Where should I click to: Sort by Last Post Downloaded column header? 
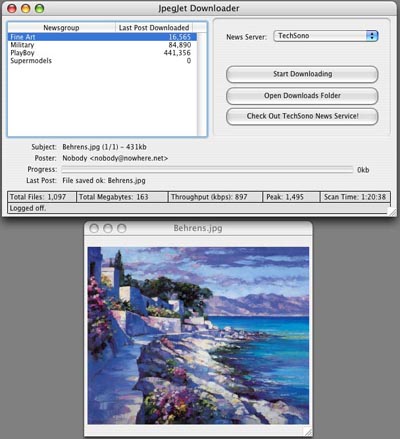154,28
